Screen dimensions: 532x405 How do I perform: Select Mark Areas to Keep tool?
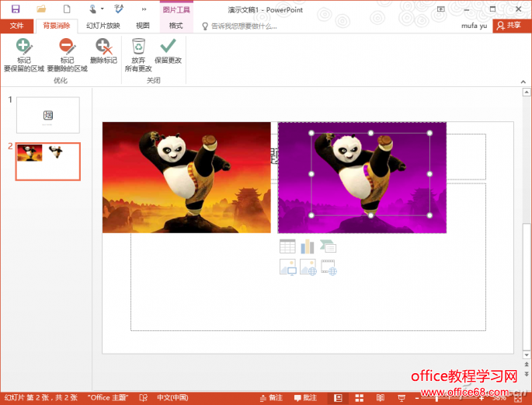pyautogui.click(x=24, y=55)
